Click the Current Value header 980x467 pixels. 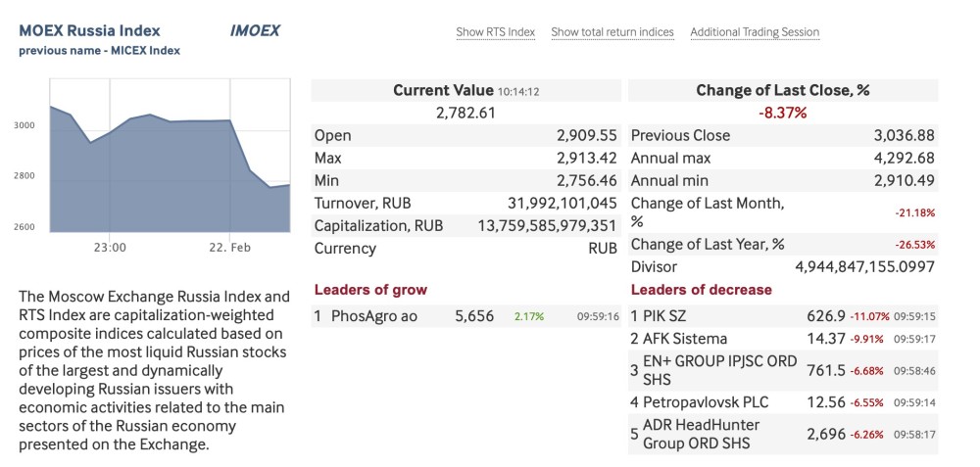(444, 90)
